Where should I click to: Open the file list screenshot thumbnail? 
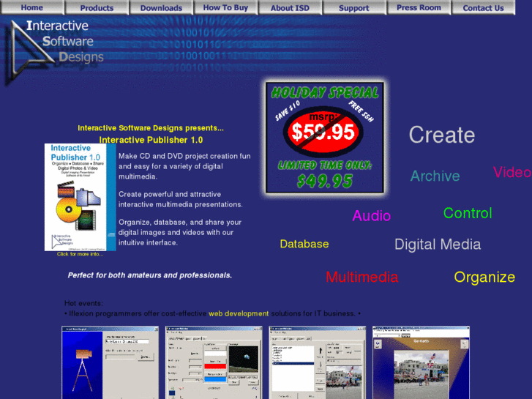tap(318, 362)
